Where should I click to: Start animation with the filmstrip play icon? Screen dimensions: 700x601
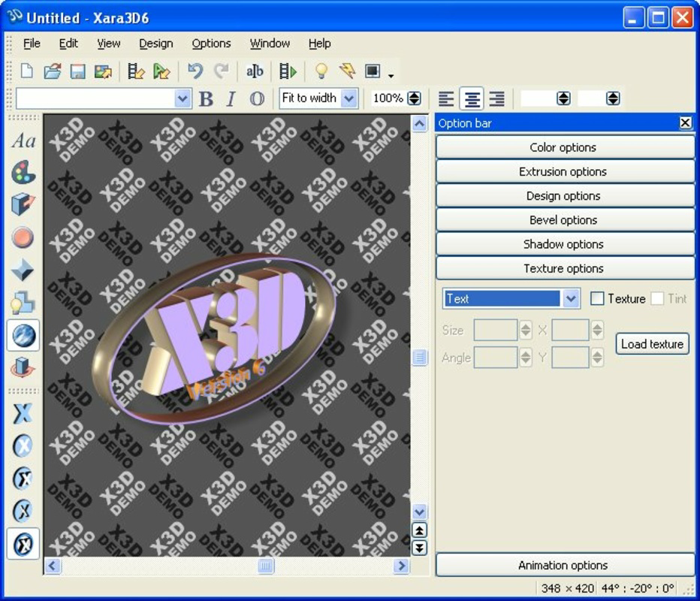pyautogui.click(x=288, y=71)
